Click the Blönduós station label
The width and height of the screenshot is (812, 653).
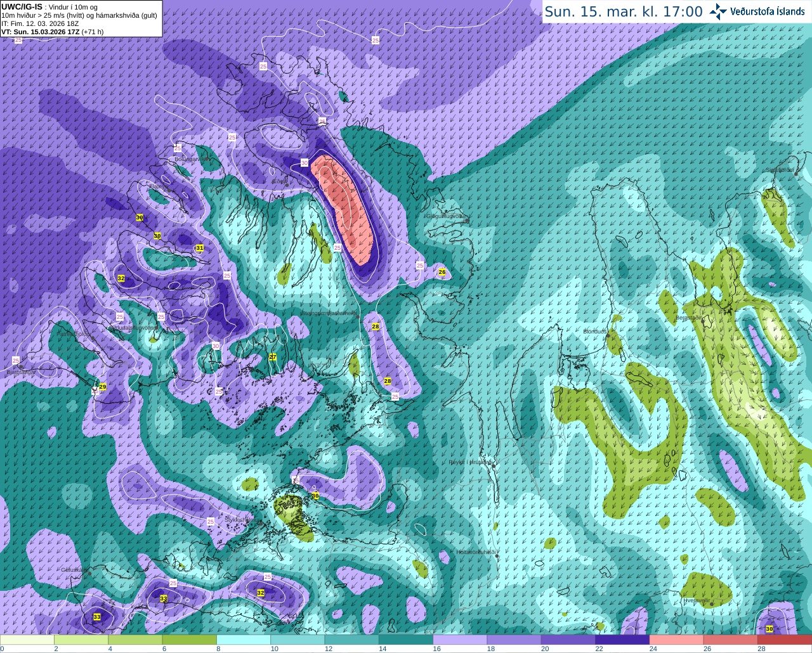tap(595, 332)
